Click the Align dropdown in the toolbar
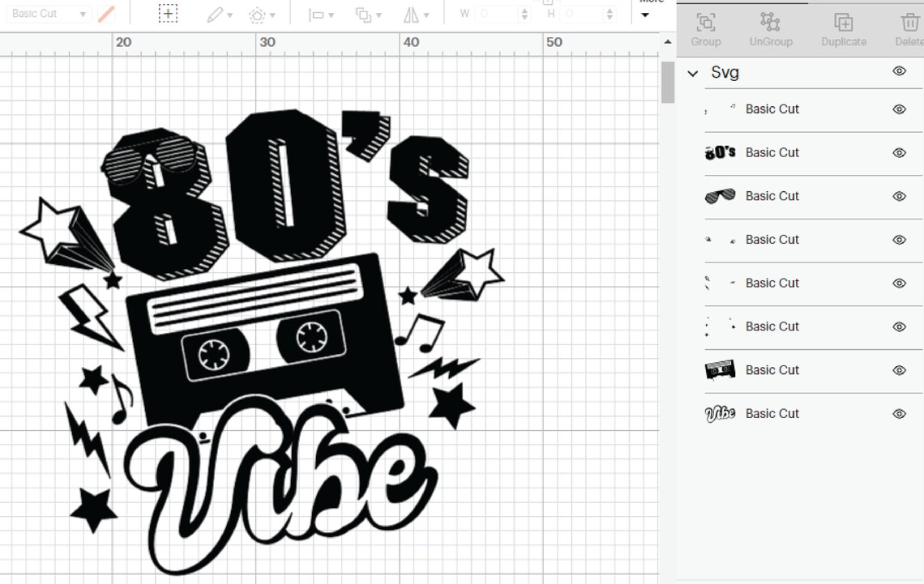 pyautogui.click(x=319, y=14)
